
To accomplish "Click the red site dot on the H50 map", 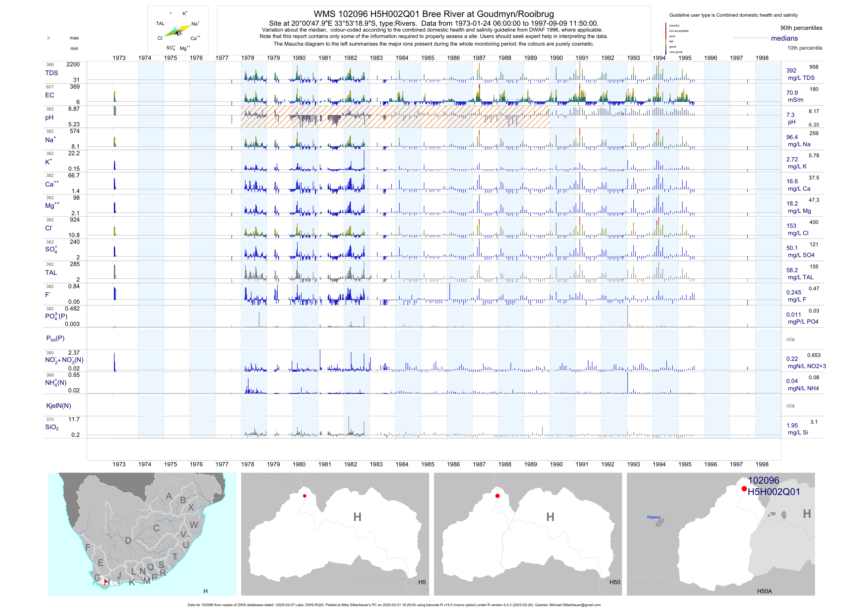I will click(498, 496).
